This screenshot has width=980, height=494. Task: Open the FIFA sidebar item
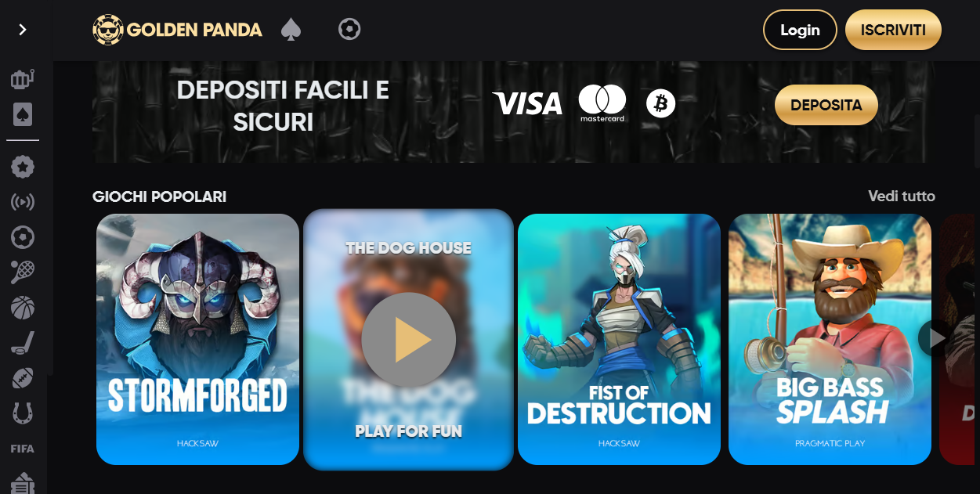pos(23,449)
